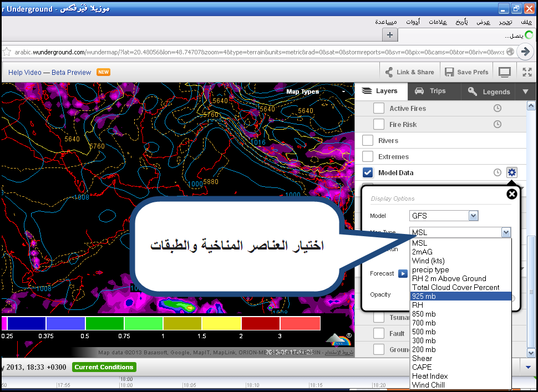Uncheck the Model Data checkbox
This screenshot has height=392, width=538.
point(368,172)
